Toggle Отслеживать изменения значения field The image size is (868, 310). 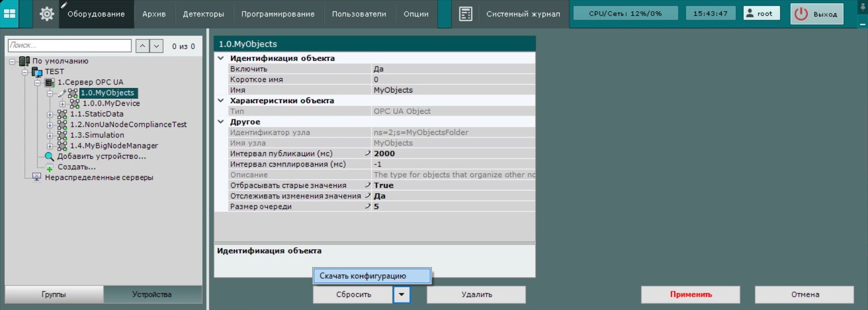click(453, 196)
